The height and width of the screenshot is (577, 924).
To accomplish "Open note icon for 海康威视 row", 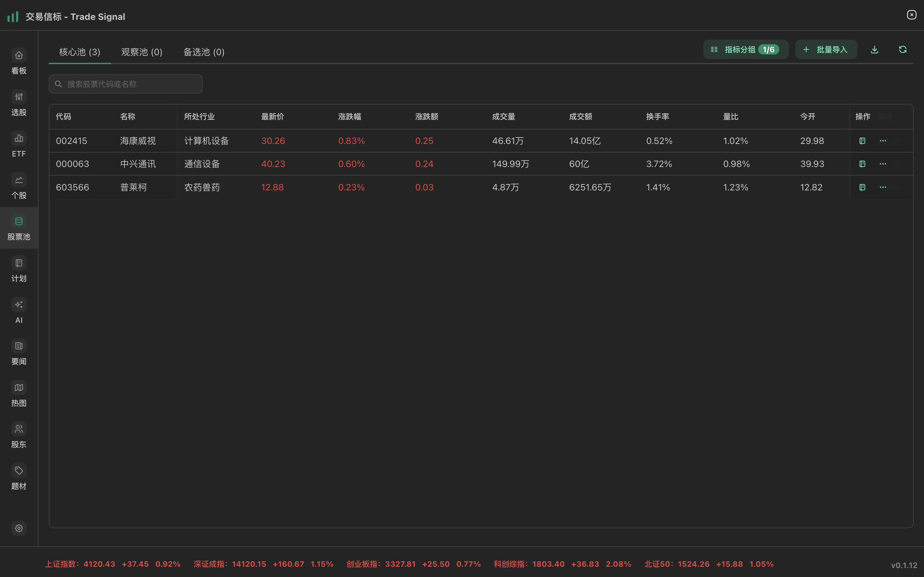I will click(x=862, y=141).
